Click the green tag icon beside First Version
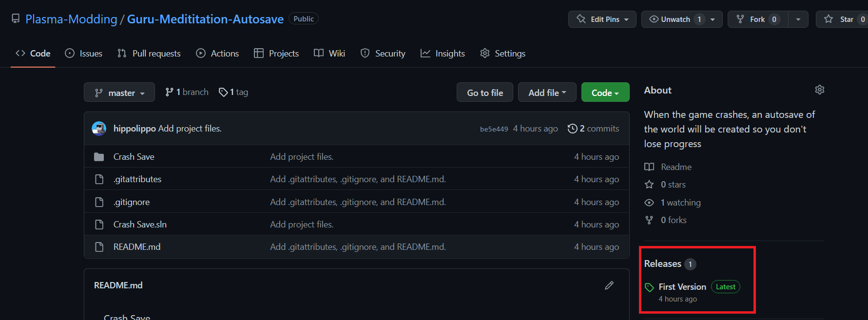868x320 pixels. [x=649, y=287]
